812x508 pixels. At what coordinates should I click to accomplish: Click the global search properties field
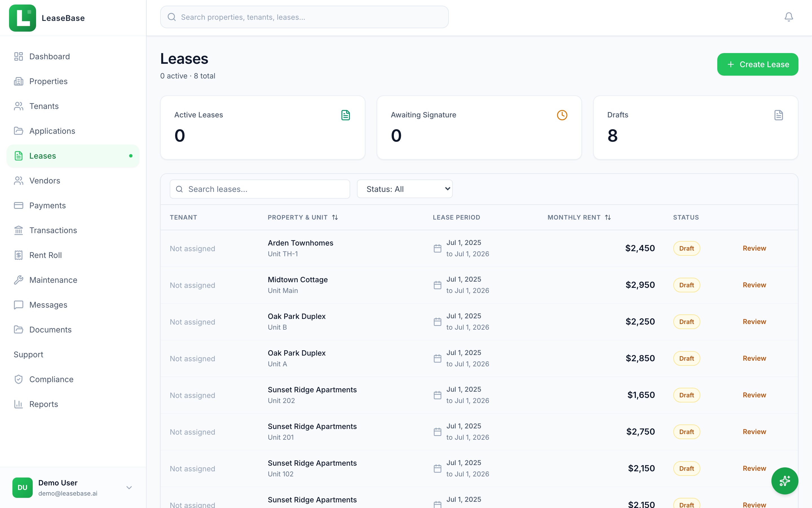(304, 17)
